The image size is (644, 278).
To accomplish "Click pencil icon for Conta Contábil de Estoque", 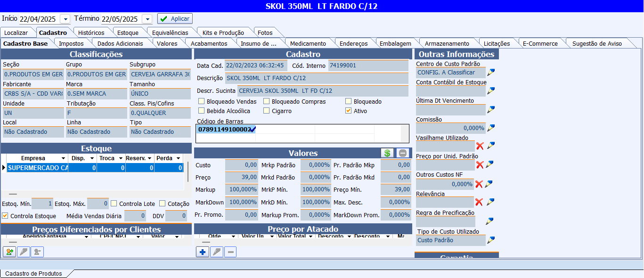I will click(x=491, y=91).
